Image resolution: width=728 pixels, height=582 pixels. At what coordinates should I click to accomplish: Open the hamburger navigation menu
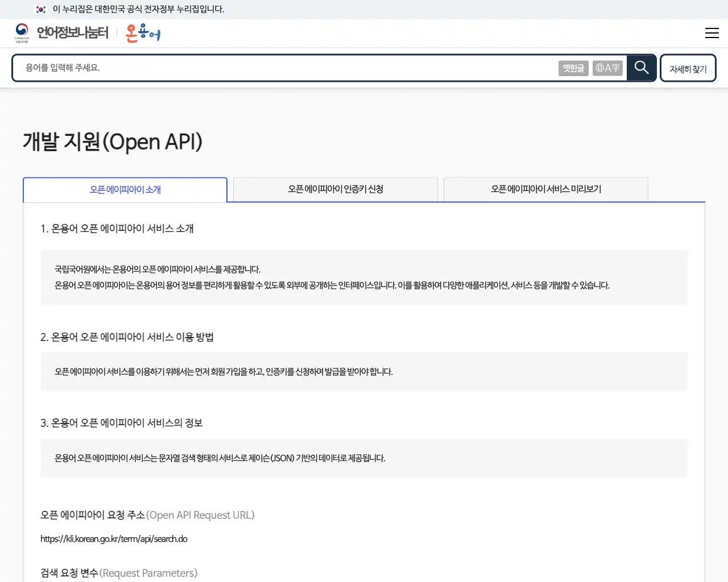pyautogui.click(x=712, y=33)
